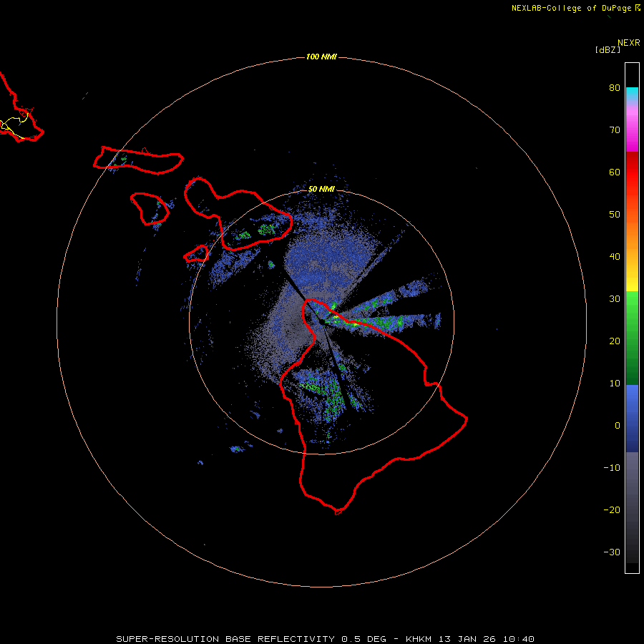Click the -10 value on the dBZ scale

pyautogui.click(x=612, y=468)
